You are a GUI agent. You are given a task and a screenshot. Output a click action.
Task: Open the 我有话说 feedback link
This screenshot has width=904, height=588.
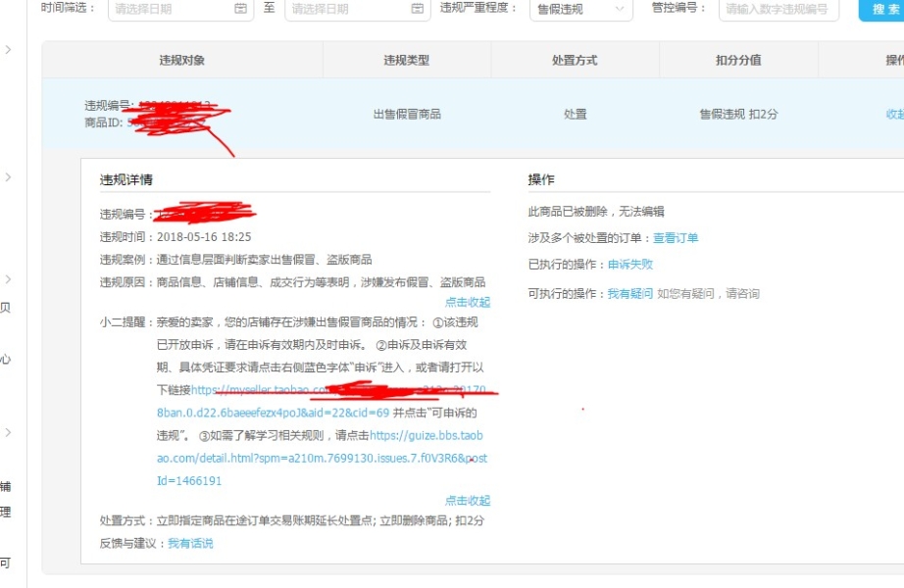(x=189, y=543)
